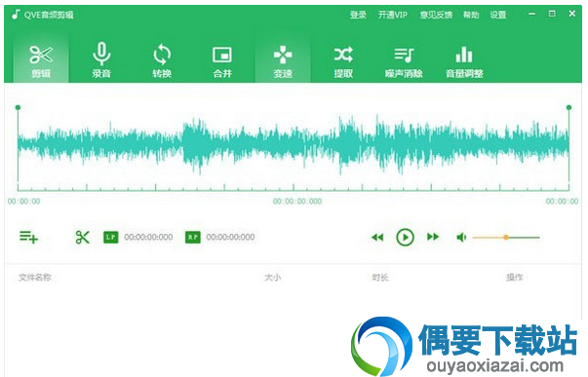
Task: Open the 意见反馈 feedback link
Action: (x=436, y=15)
